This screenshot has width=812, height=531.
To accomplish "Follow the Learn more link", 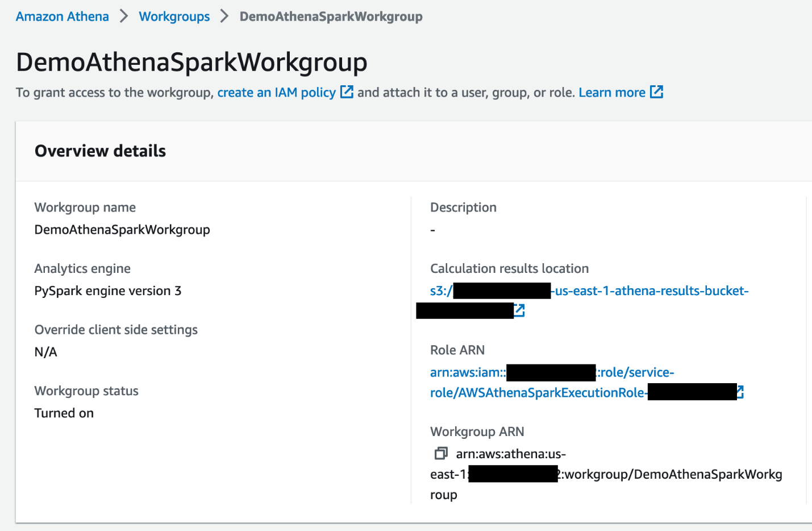I will (x=621, y=92).
